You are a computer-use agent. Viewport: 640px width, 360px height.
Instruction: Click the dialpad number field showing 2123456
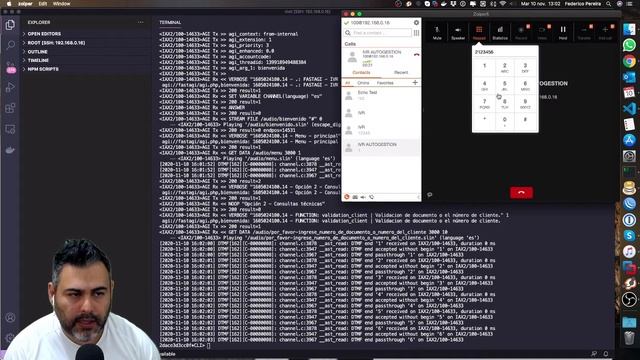point(505,52)
